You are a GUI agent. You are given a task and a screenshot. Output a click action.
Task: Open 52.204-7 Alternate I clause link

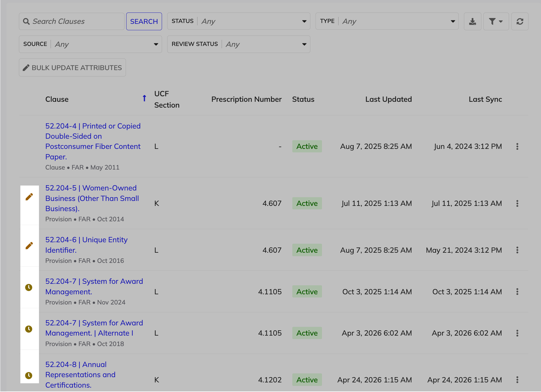tap(94, 328)
